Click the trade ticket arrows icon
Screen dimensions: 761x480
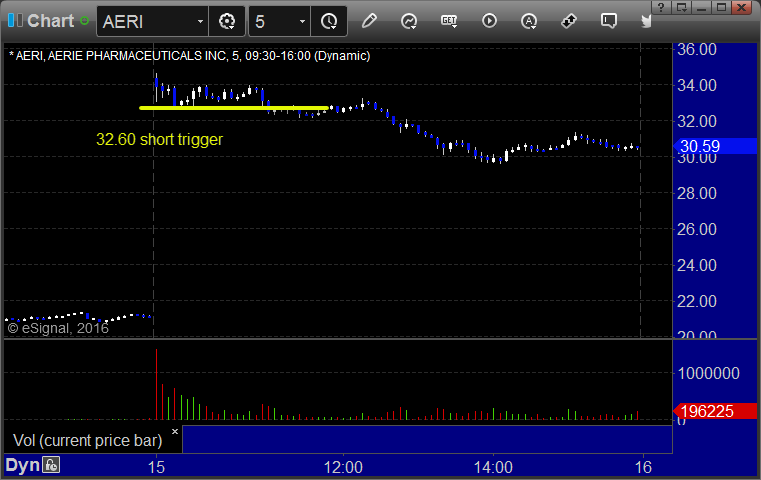point(568,21)
